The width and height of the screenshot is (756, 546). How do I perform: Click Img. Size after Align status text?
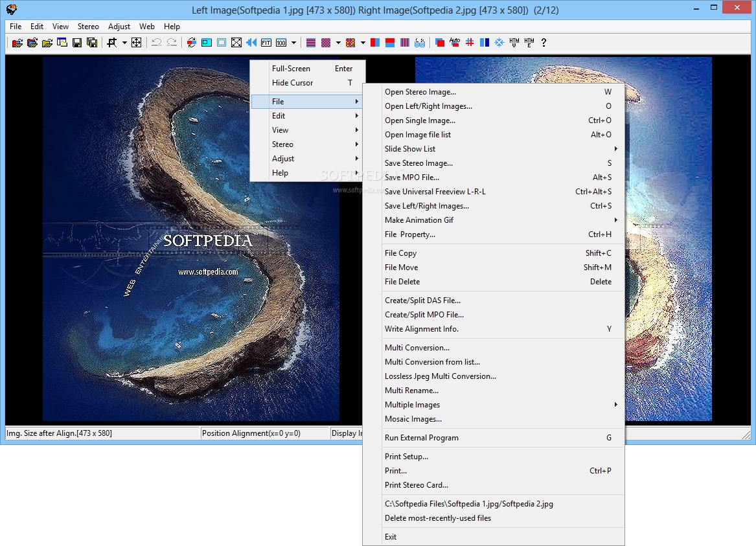(x=59, y=433)
